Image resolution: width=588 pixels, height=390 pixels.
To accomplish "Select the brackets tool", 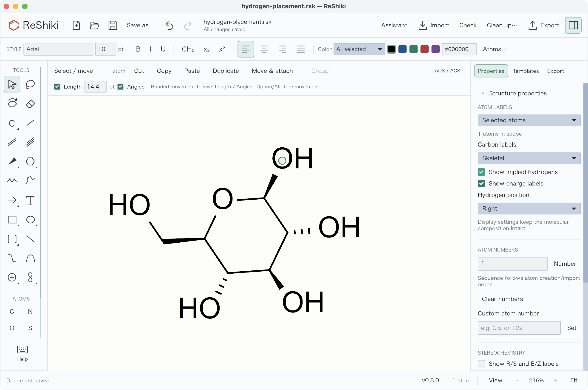I will click(12, 239).
